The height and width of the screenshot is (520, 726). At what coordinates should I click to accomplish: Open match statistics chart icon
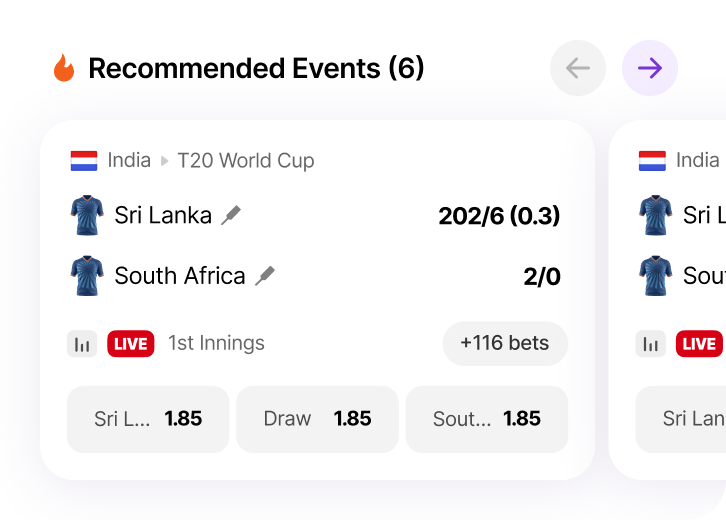tap(82, 344)
